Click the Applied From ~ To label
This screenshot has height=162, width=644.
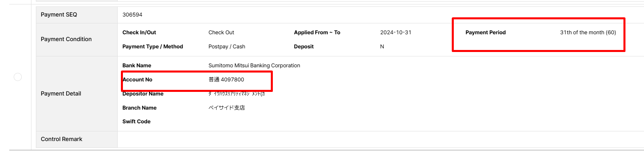tap(317, 32)
